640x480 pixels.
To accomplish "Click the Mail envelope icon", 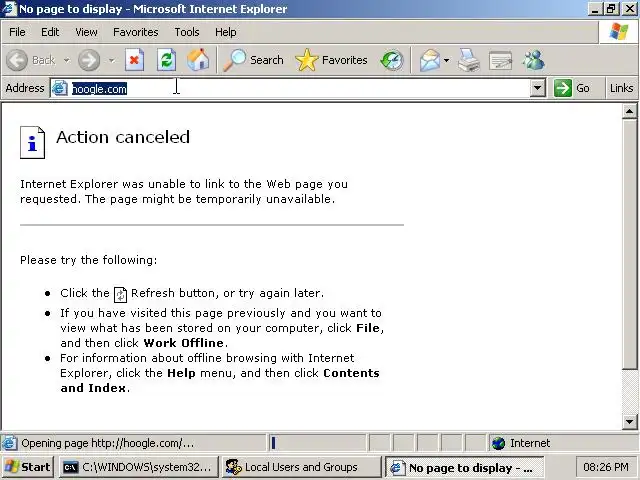I will pyautogui.click(x=430, y=60).
